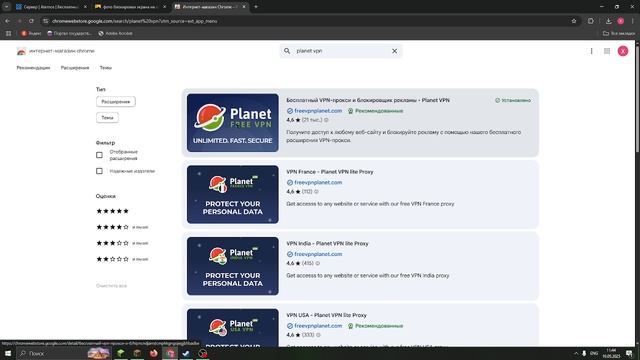Open the Yandex bookmark
640x360 pixels.
click(31, 33)
